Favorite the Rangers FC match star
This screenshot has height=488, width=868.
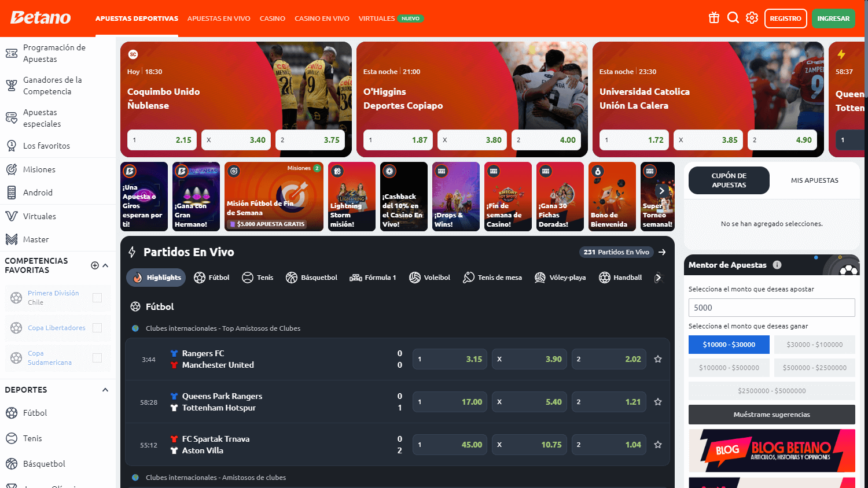[658, 359]
